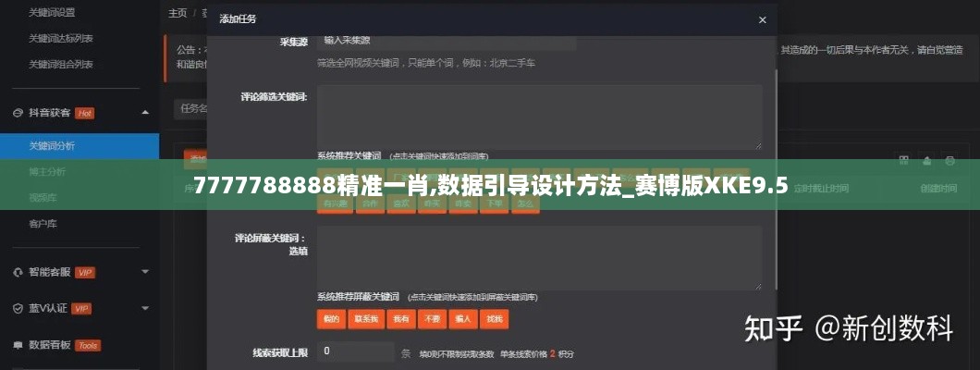The height and width of the screenshot is (370, 980).
Task: Close the 添加任务 dialog
Action: point(762,19)
